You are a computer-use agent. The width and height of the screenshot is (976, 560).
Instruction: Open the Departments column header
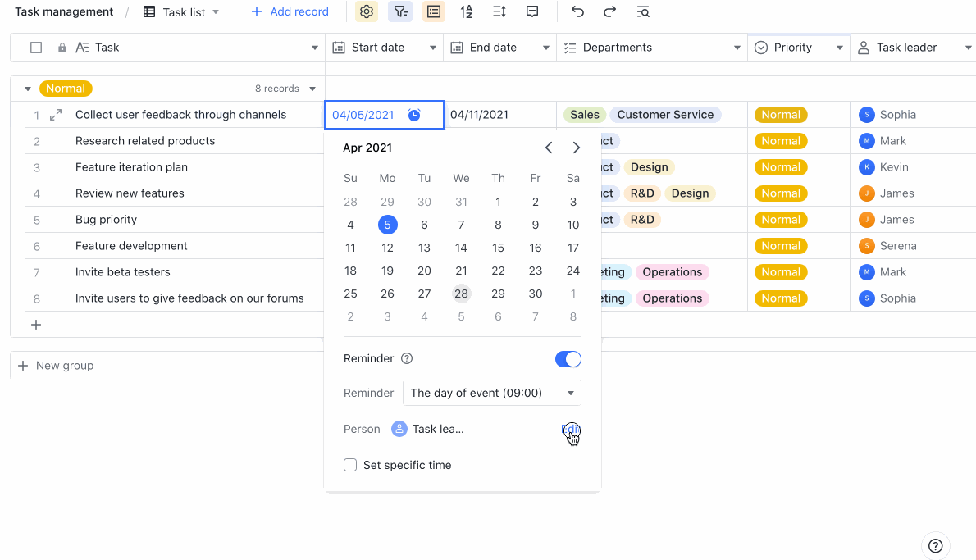tap(618, 48)
